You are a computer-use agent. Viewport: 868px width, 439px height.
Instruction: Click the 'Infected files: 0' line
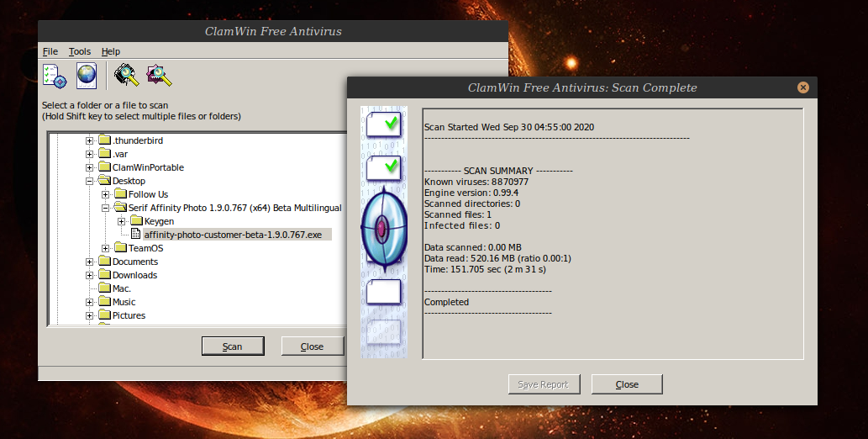point(462,225)
